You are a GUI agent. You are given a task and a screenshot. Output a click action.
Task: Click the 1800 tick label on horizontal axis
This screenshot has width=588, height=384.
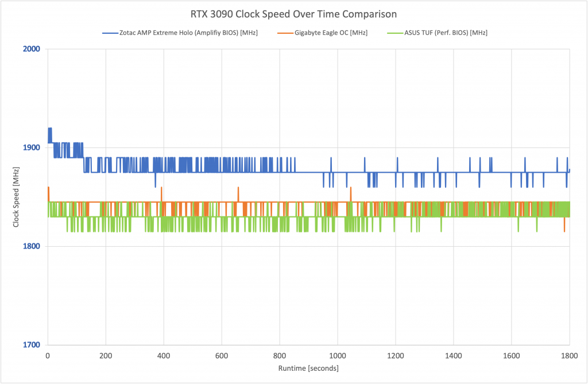(569, 356)
